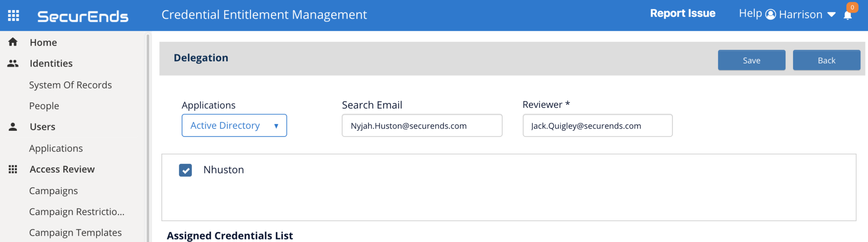The height and width of the screenshot is (242, 868).
Task: Click the Home house icon
Action: (13, 42)
